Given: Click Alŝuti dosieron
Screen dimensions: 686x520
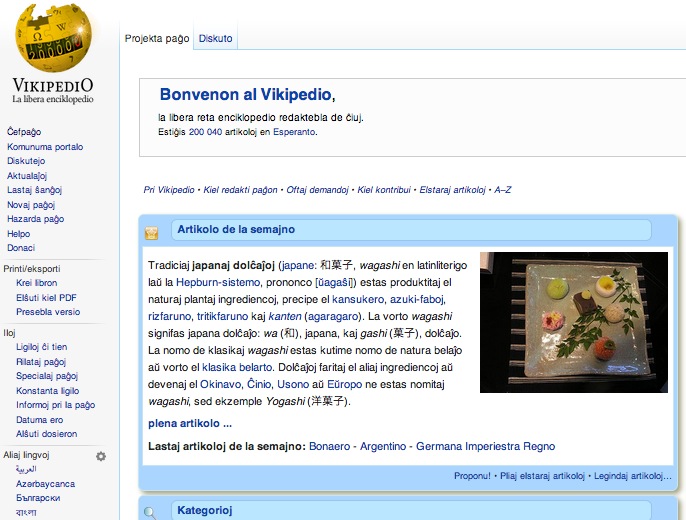Looking at the screenshot, I should point(46,434).
